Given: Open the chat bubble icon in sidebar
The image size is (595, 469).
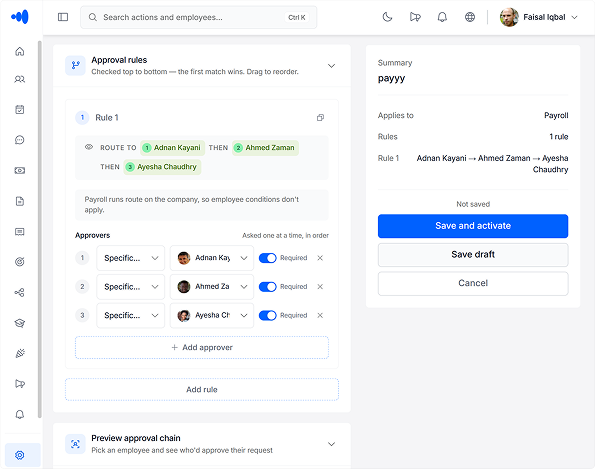Looking at the screenshot, I should (x=20, y=140).
